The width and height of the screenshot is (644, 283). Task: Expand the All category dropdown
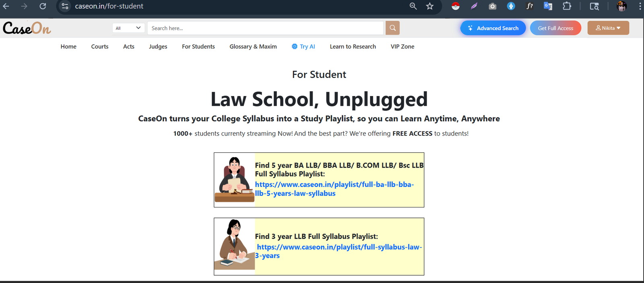tap(128, 28)
